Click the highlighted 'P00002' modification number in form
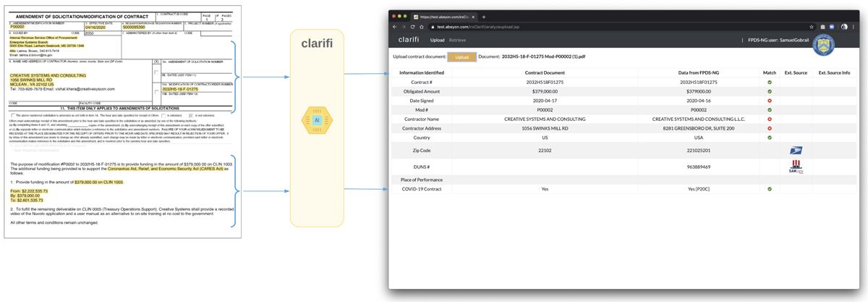The height and width of the screenshot is (302, 868). 17,27
